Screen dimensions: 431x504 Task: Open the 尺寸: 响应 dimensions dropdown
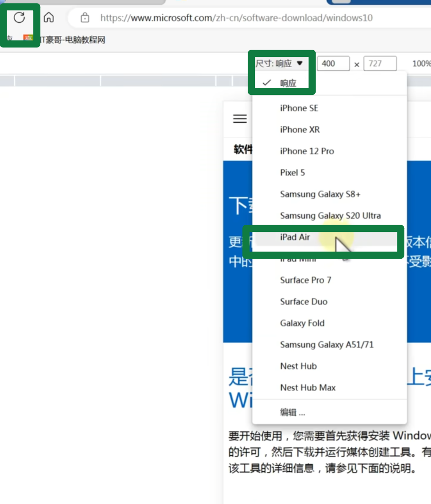point(279,63)
